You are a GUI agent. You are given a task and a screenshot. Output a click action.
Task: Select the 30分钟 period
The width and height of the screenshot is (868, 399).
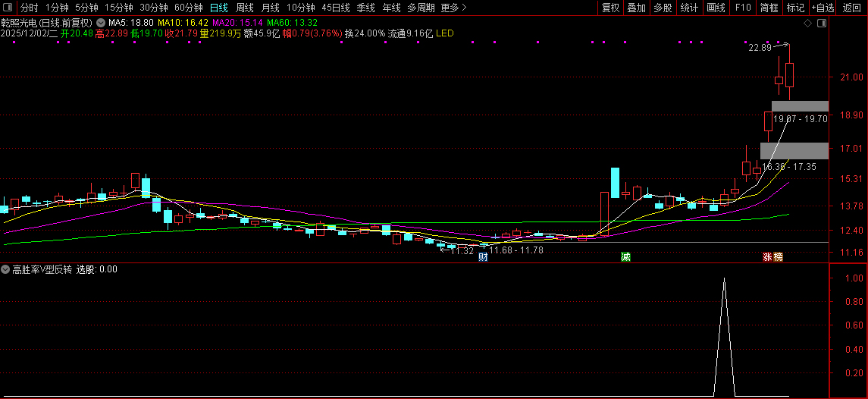[x=154, y=8]
